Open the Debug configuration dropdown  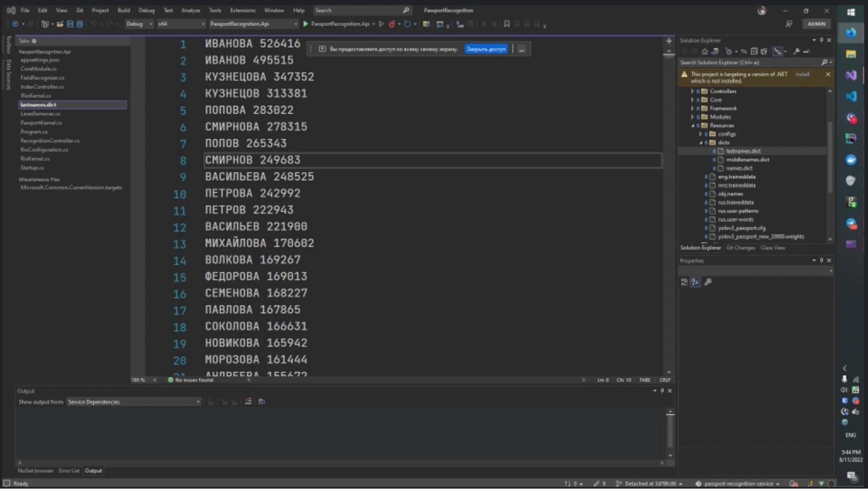[x=139, y=24]
